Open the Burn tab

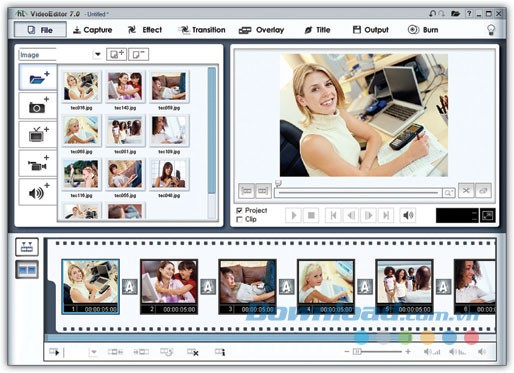tap(423, 30)
